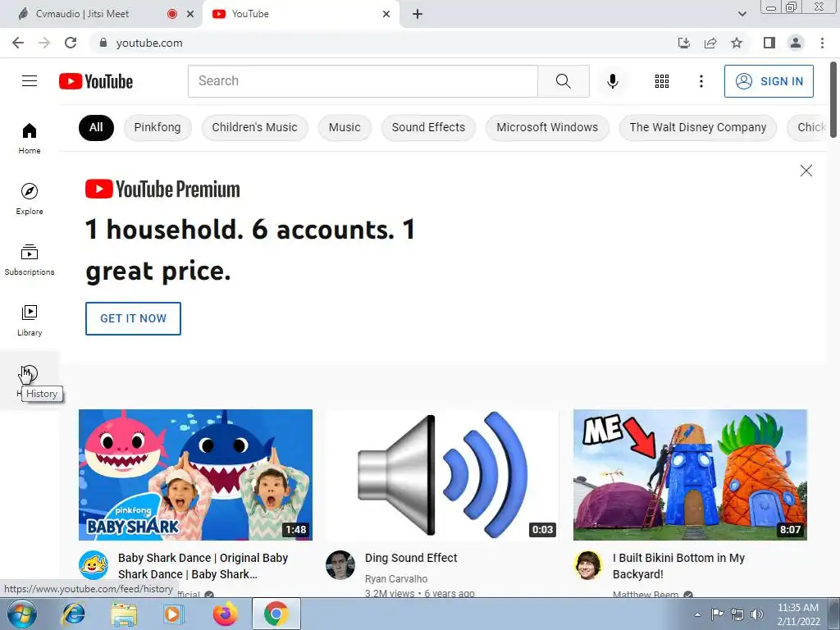The width and height of the screenshot is (840, 630).
Task: Open the Baby Shark video thumbnail
Action: (195, 475)
